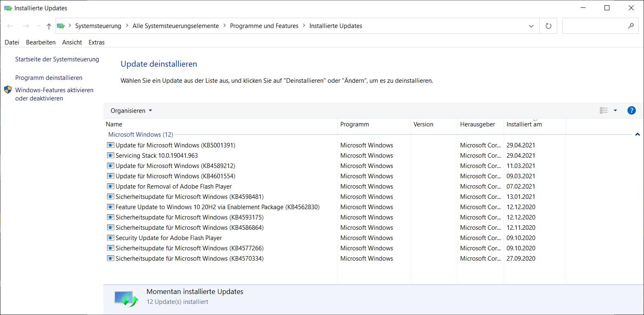Go up one level with up arrow

(x=49, y=26)
